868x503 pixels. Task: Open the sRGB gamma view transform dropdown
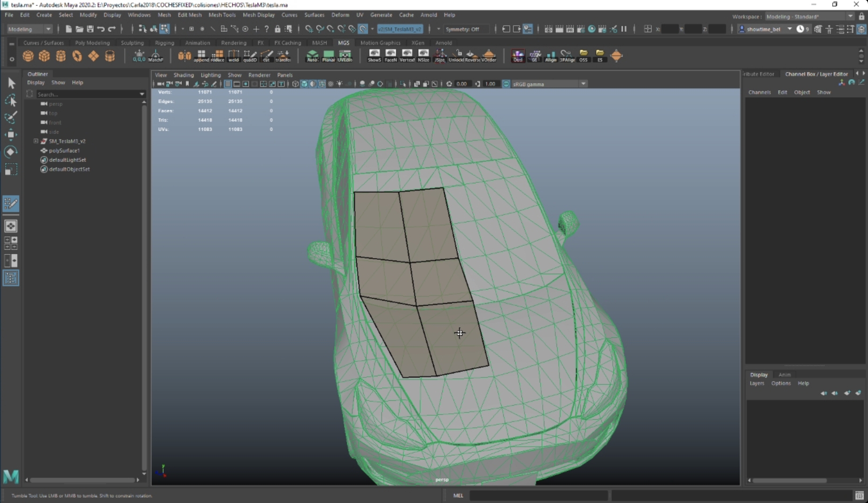(x=583, y=83)
